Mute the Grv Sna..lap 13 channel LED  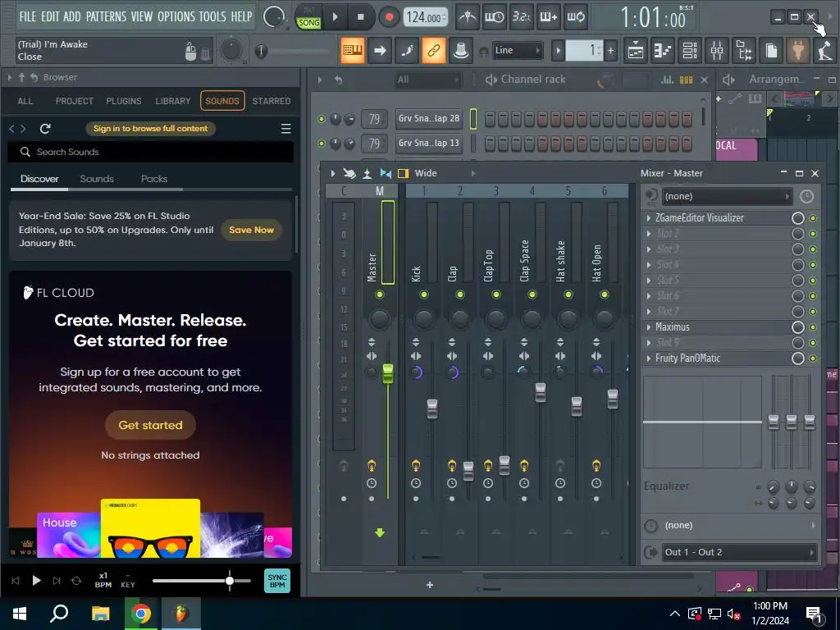coord(322,144)
